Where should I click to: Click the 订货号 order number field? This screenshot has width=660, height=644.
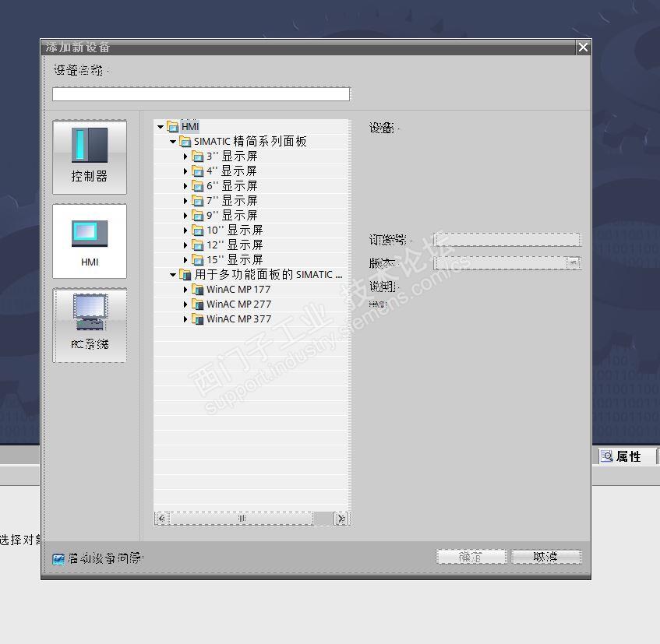point(506,239)
